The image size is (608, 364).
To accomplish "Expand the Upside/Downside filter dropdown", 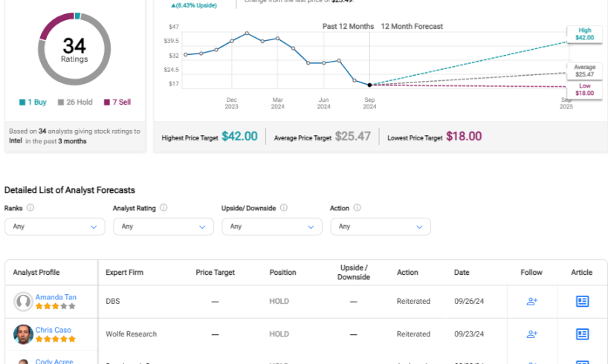I will (x=271, y=227).
